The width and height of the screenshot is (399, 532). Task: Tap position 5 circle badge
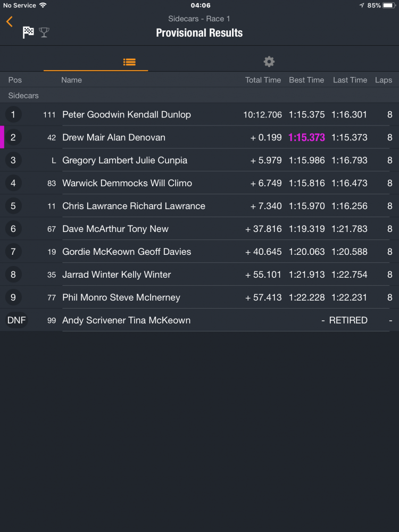pos(13,206)
